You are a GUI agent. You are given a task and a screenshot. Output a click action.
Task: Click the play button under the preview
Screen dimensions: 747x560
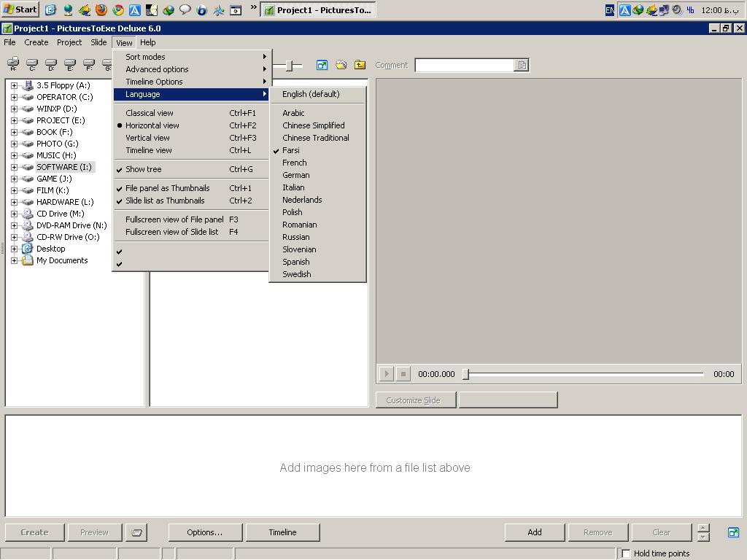click(387, 374)
